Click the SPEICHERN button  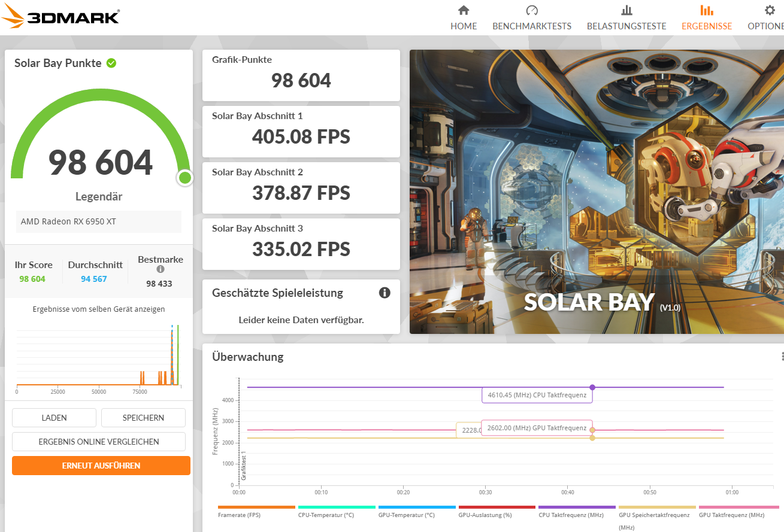(x=143, y=418)
